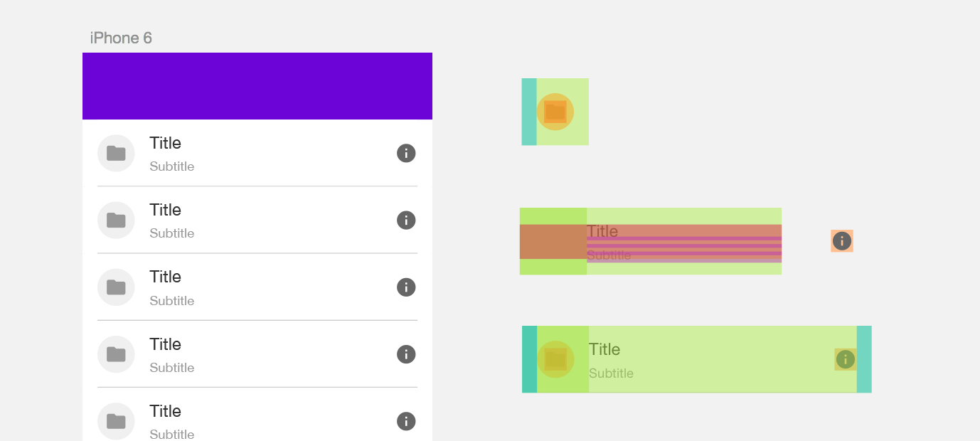Select the folder icon in the second row
980x441 pixels.
coord(116,220)
